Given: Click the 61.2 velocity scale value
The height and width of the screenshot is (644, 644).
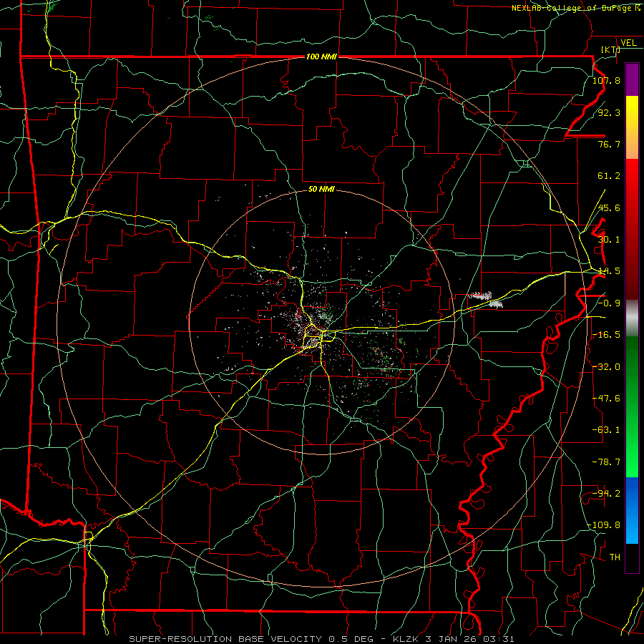Looking at the screenshot, I should pyautogui.click(x=609, y=176).
